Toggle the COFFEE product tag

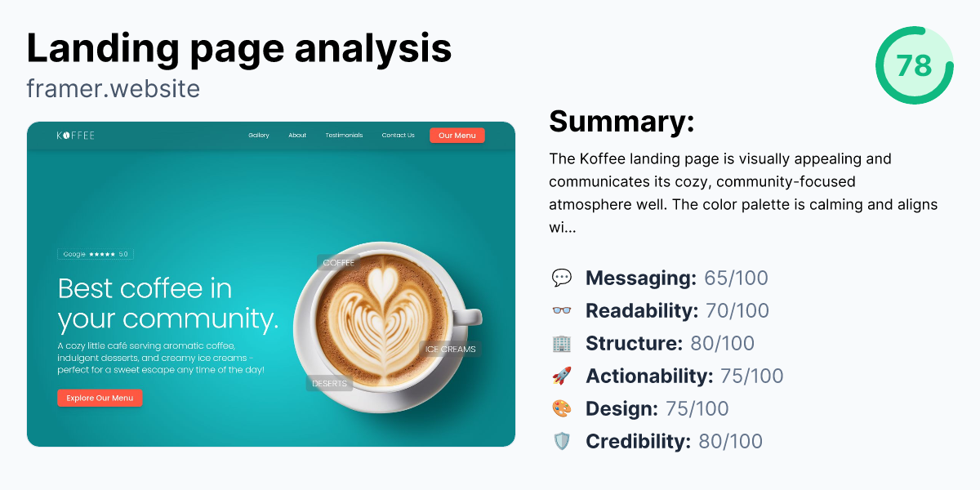[x=340, y=263]
